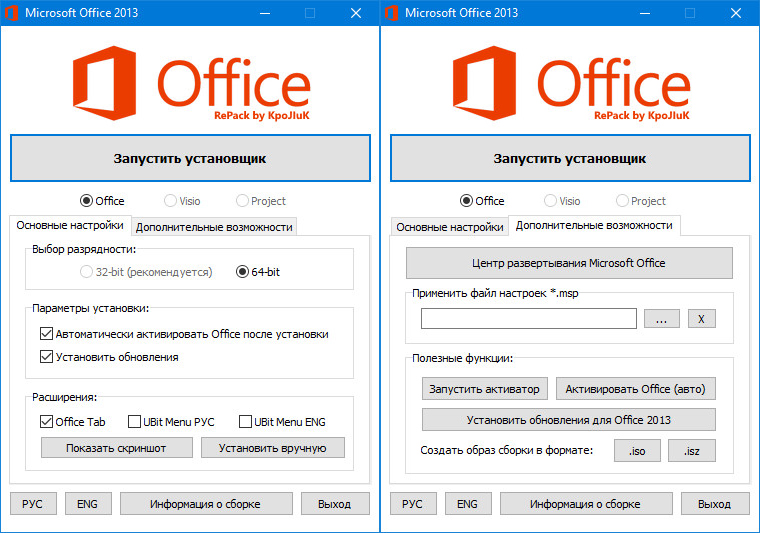
Task: Toggle automatic Office activation checkbox
Action: pyautogui.click(x=46, y=334)
